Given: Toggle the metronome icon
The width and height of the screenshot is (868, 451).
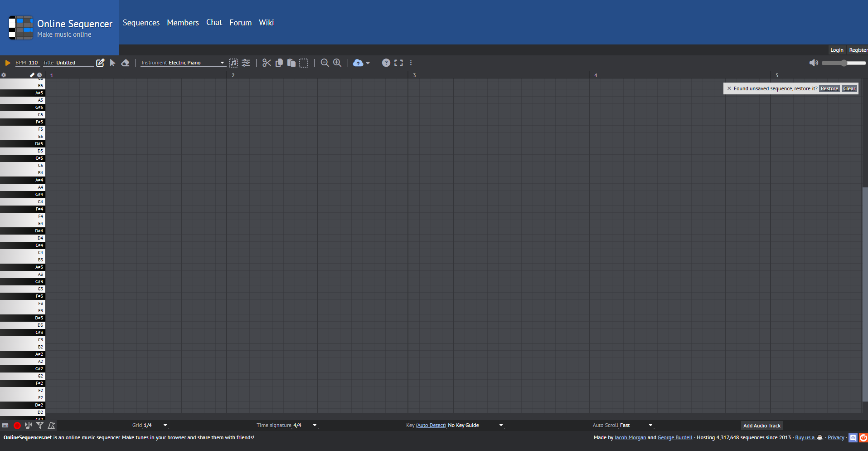Looking at the screenshot, I should tap(51, 426).
